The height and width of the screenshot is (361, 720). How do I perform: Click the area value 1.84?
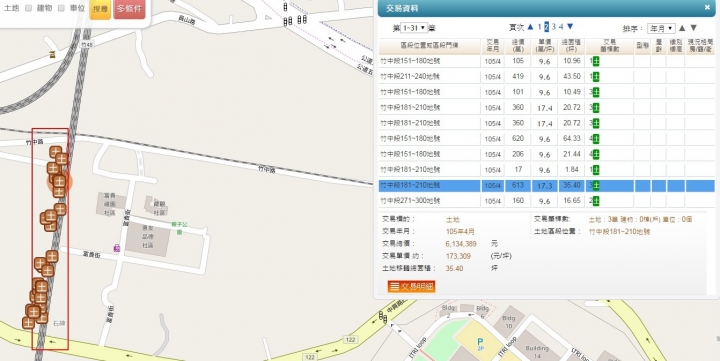tap(572, 170)
